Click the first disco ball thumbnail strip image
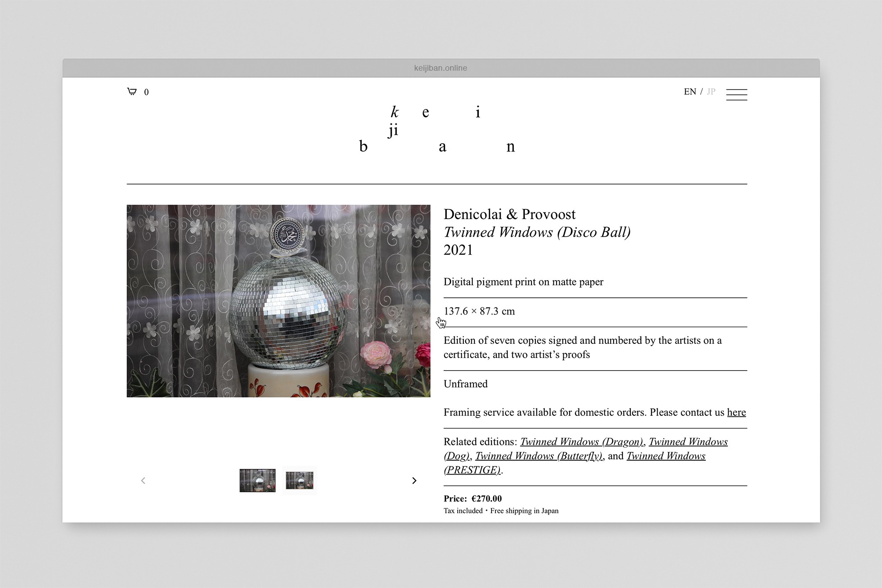This screenshot has width=882, height=588. click(257, 480)
